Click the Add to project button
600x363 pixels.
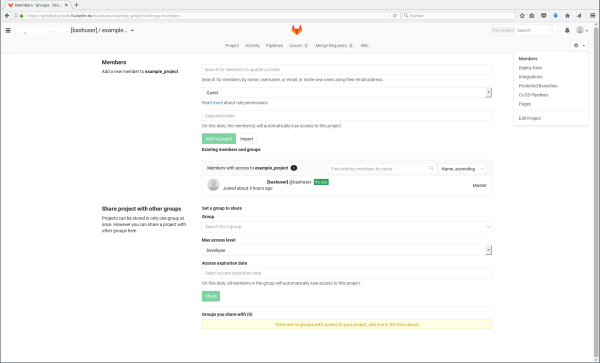(x=218, y=139)
